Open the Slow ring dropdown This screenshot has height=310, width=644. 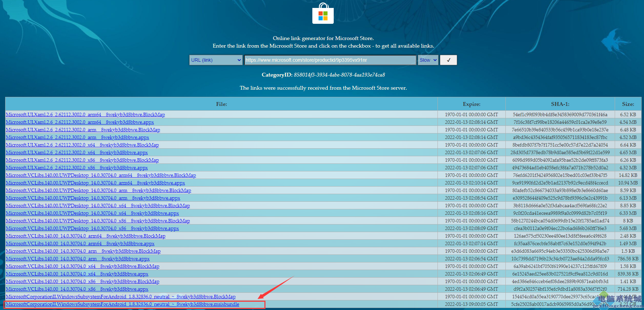pos(428,60)
